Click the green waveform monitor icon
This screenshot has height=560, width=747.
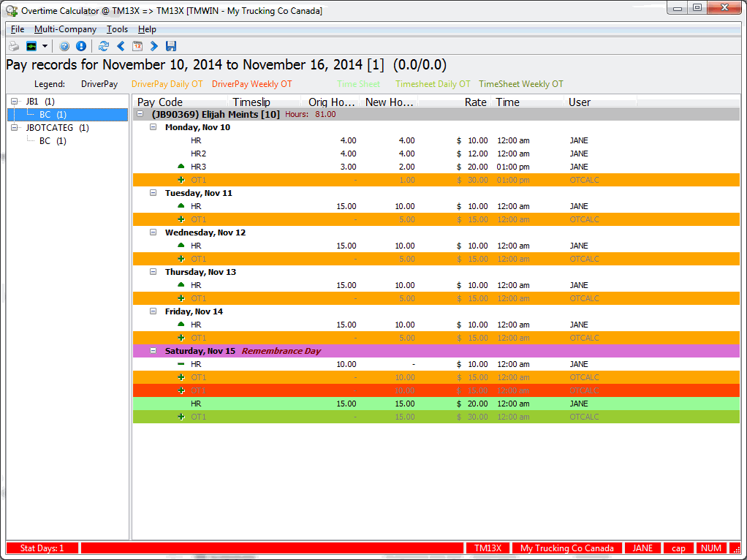click(x=31, y=46)
